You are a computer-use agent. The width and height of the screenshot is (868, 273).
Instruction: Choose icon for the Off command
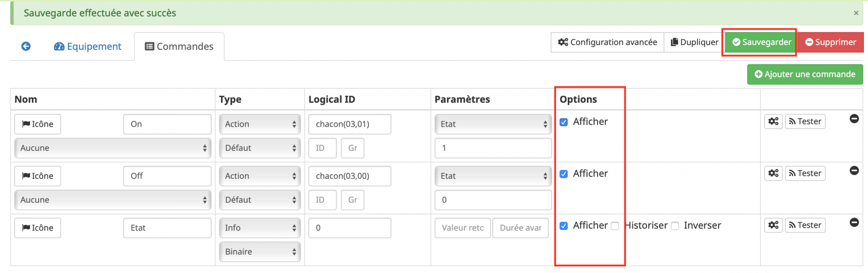38,176
